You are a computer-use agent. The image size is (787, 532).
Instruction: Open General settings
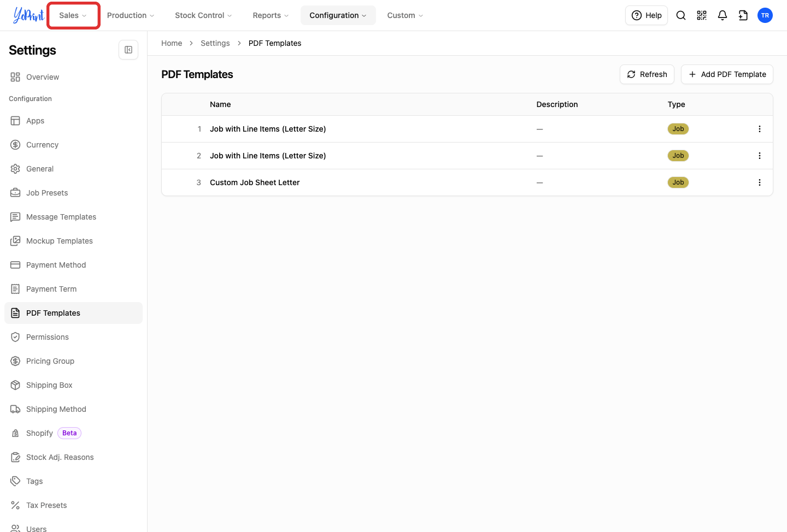point(73,169)
